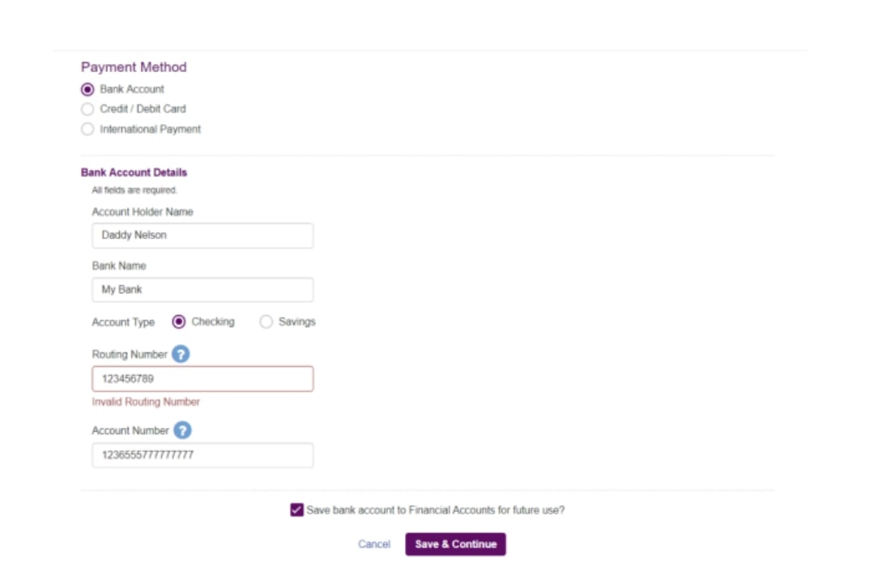The image size is (878, 588).
Task: Focus the Account Holder Name field
Action: click(x=202, y=236)
